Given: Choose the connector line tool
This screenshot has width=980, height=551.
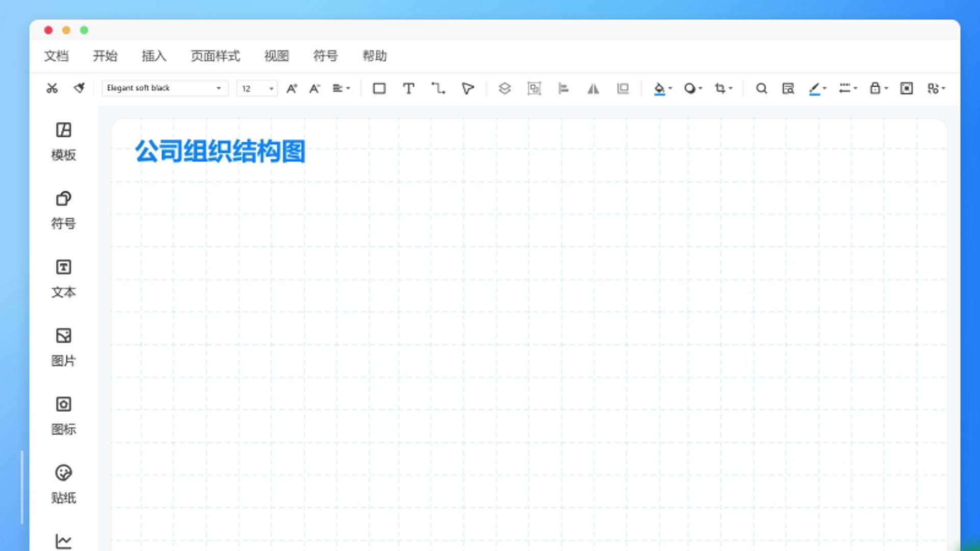Looking at the screenshot, I should [x=438, y=88].
